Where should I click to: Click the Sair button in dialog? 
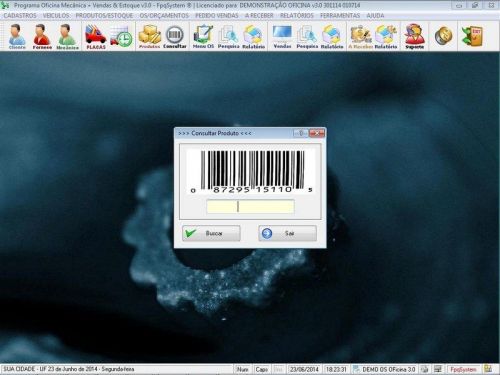point(287,233)
